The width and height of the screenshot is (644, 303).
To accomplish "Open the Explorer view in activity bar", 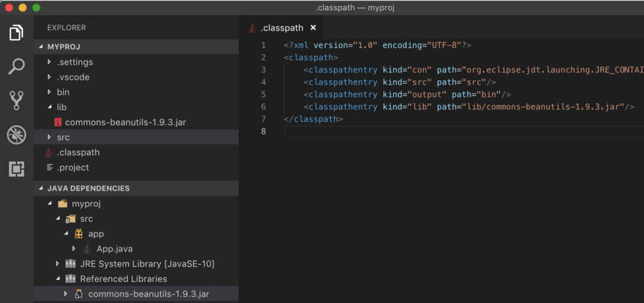I will click(x=16, y=33).
